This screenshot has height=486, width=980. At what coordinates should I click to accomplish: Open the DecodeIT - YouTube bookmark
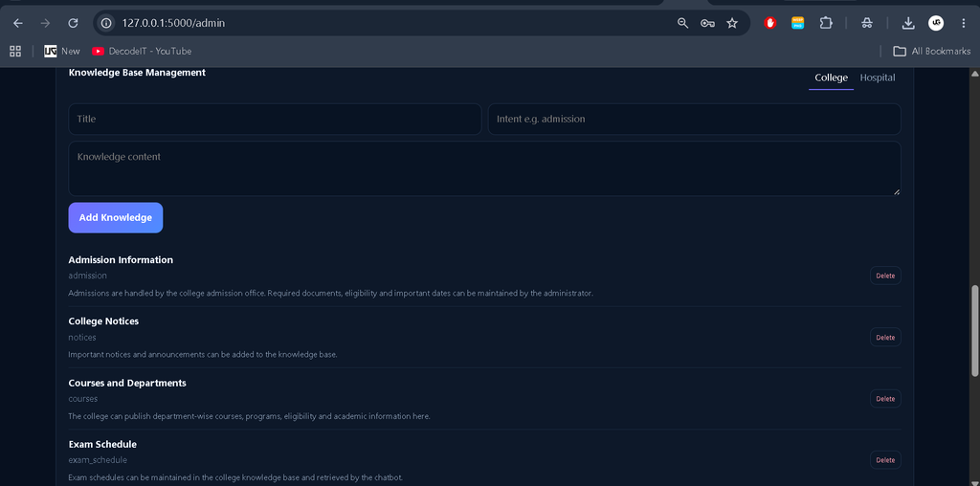point(142,52)
